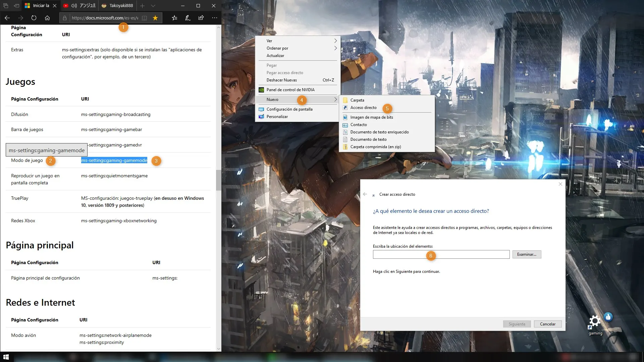Viewport: 644px width, 362px height.
Task: Open the add notes pen icon
Action: tap(188, 18)
